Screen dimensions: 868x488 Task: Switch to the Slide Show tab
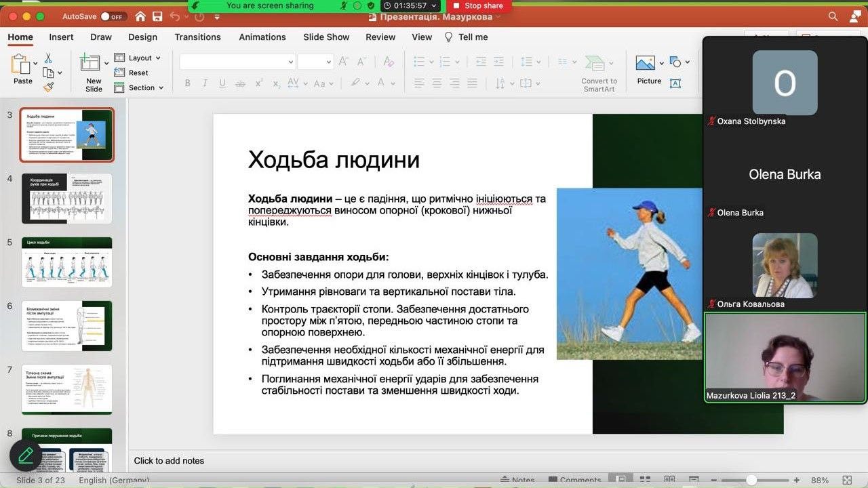[x=326, y=37]
